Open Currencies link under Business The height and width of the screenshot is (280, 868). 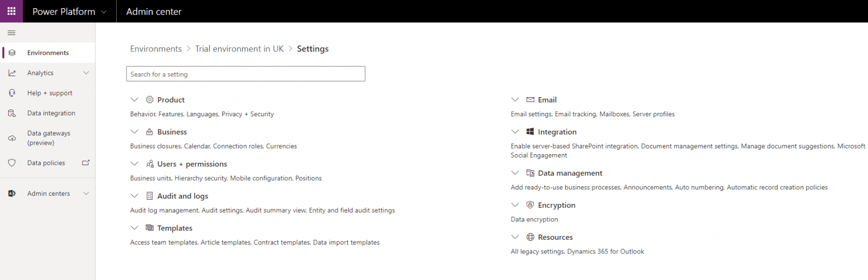[x=282, y=146]
